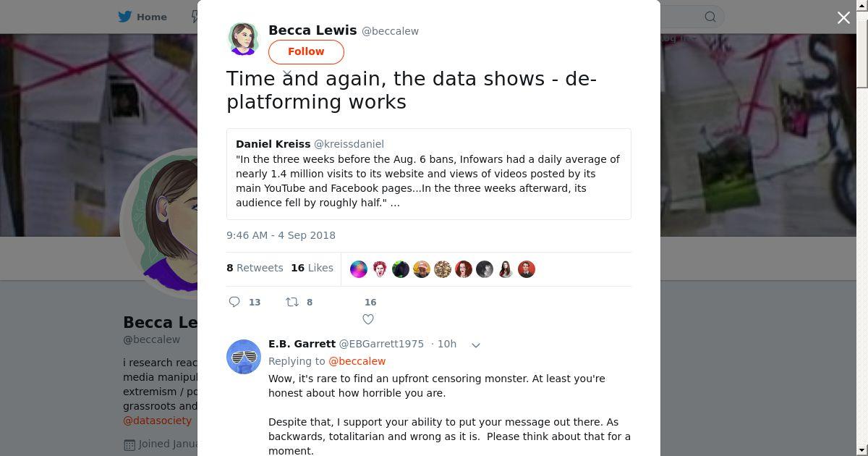Screen dimensions: 868x456
Task: Click the first liker's colorful avatar
Action: pos(359,269)
